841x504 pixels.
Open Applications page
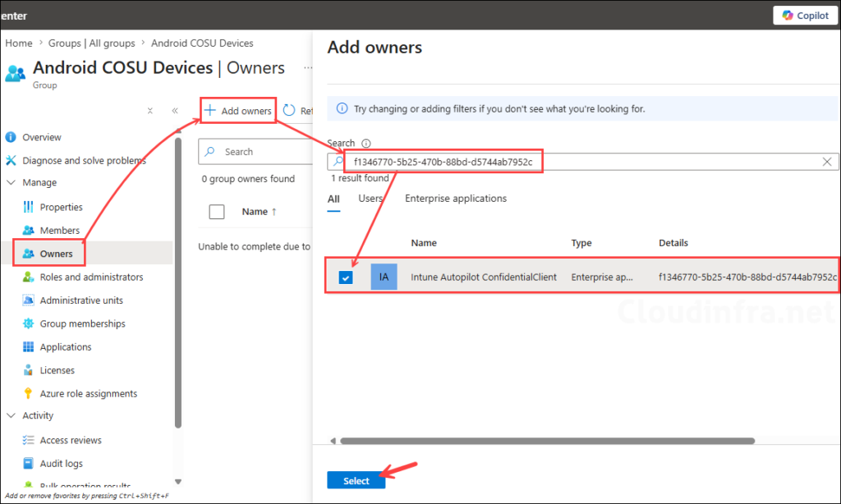coord(66,347)
